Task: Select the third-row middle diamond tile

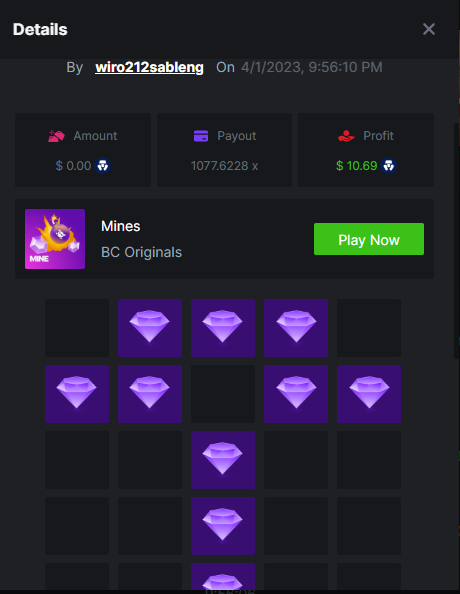Action: click(223, 460)
